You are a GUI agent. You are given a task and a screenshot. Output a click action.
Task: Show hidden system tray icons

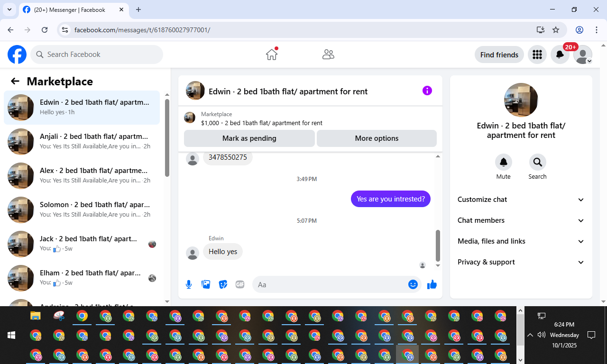(530, 335)
